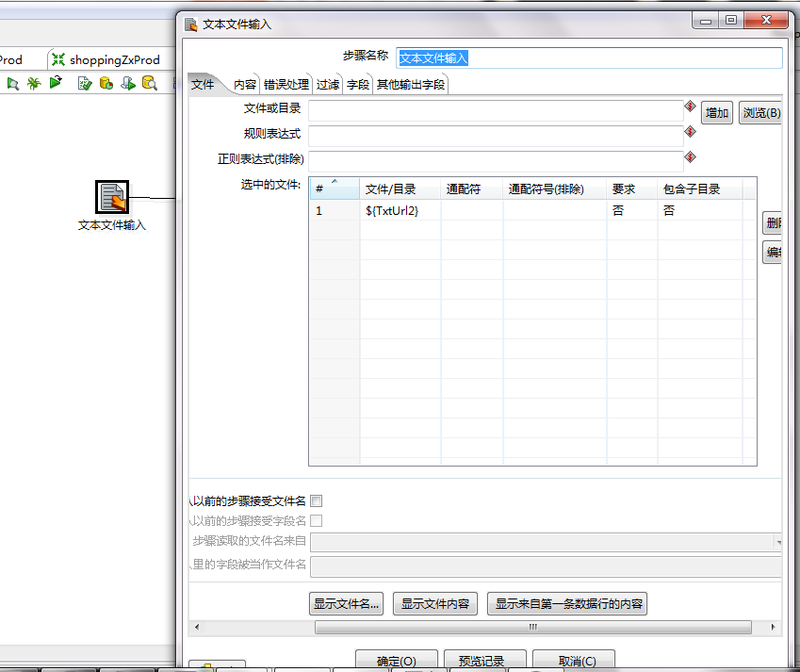This screenshot has height=672, width=800.
Task: Click the preview magnifier icon in toolbar
Action: click(x=13, y=83)
